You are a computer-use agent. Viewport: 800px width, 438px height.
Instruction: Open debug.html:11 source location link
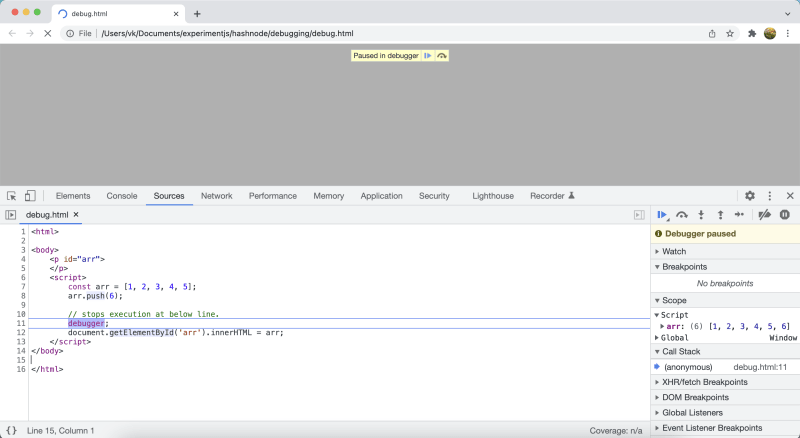pyautogui.click(x=760, y=367)
